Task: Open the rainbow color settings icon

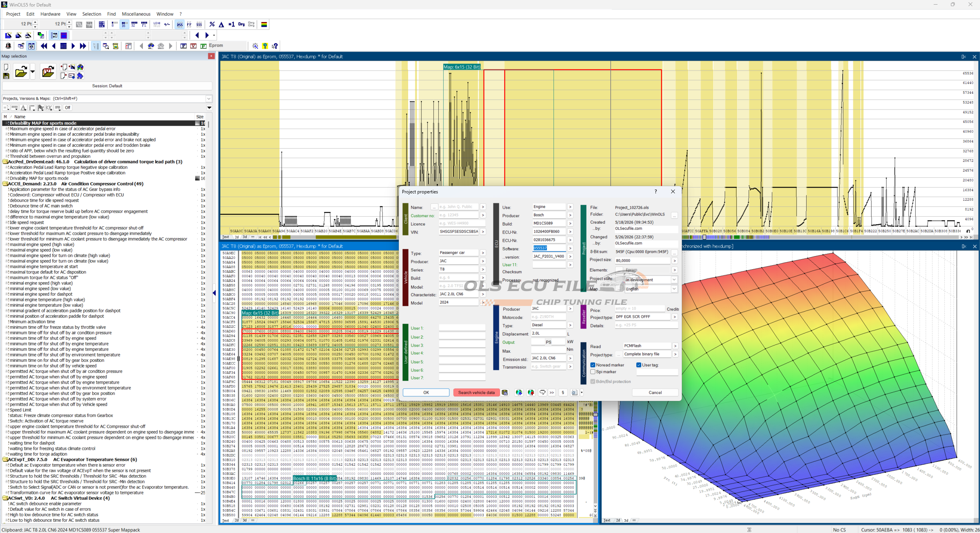Action: click(264, 25)
